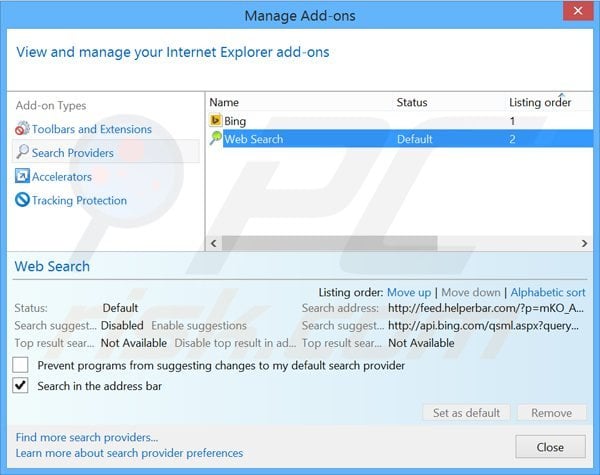Open Learn more about search provider preferences
This screenshot has height=475, width=600.
point(129,453)
